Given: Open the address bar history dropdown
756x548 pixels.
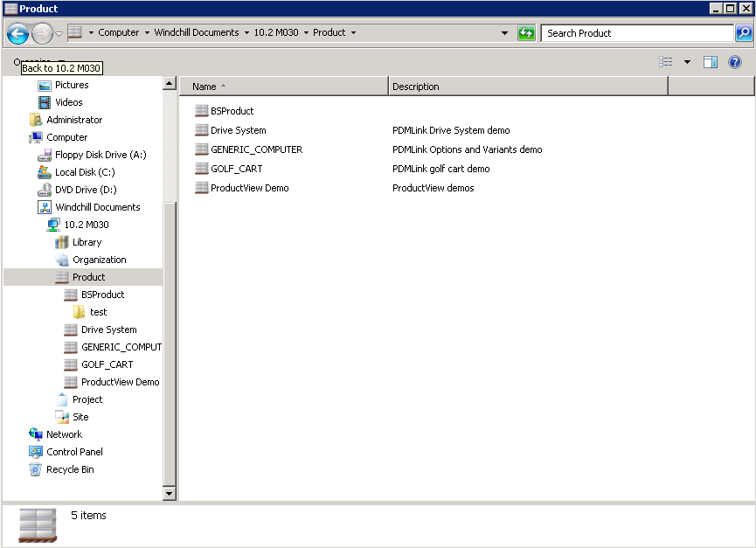Looking at the screenshot, I should point(504,32).
